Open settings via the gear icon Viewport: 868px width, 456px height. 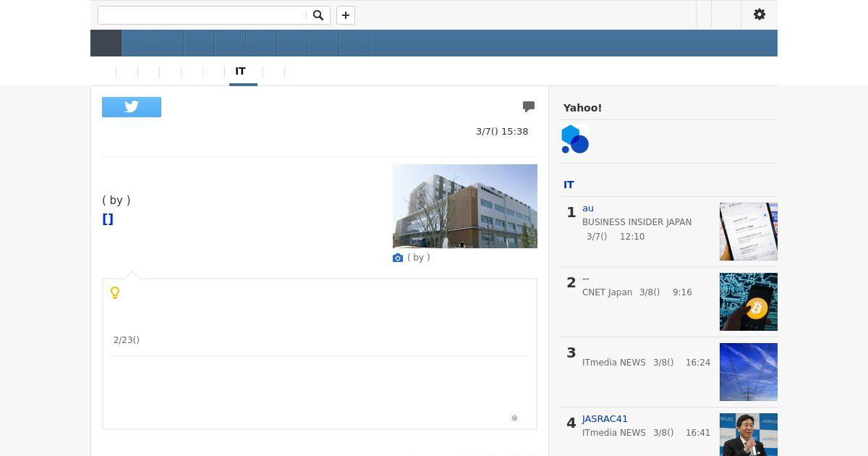pos(759,14)
